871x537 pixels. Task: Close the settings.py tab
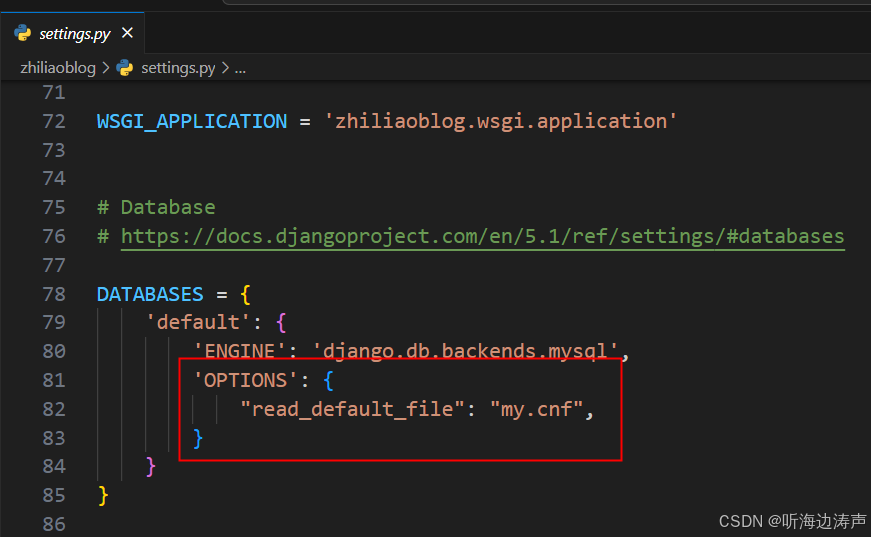click(127, 33)
